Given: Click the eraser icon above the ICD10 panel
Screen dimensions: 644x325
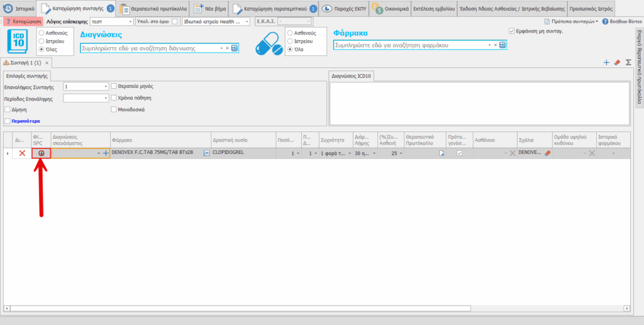Looking at the screenshot, I should tap(616, 63).
